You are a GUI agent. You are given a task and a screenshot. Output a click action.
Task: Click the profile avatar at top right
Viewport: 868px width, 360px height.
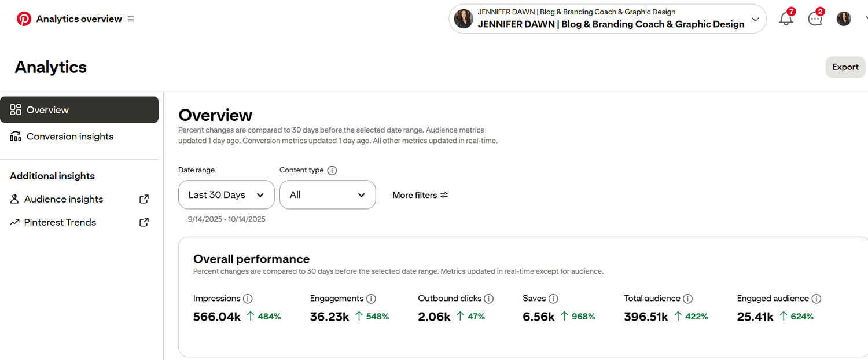tap(844, 19)
